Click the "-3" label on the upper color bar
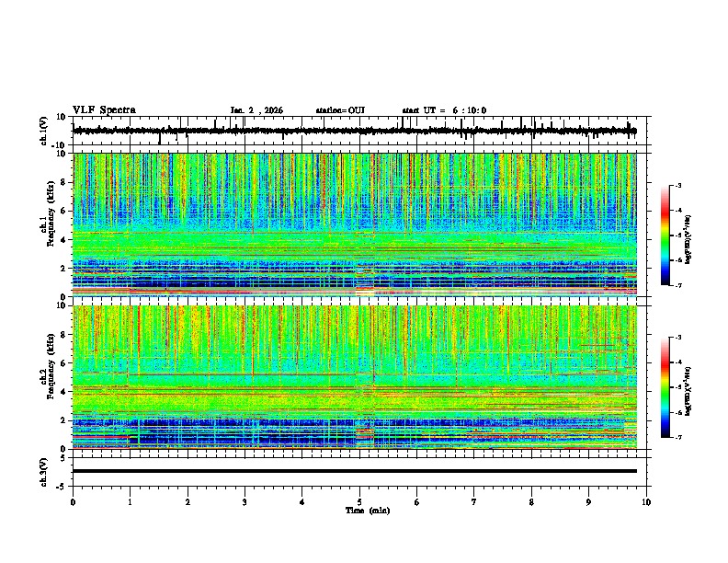 (677, 185)
